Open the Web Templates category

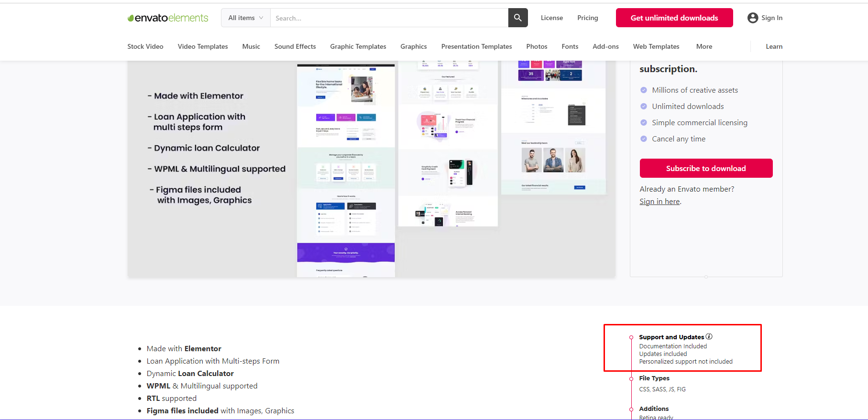656,46
